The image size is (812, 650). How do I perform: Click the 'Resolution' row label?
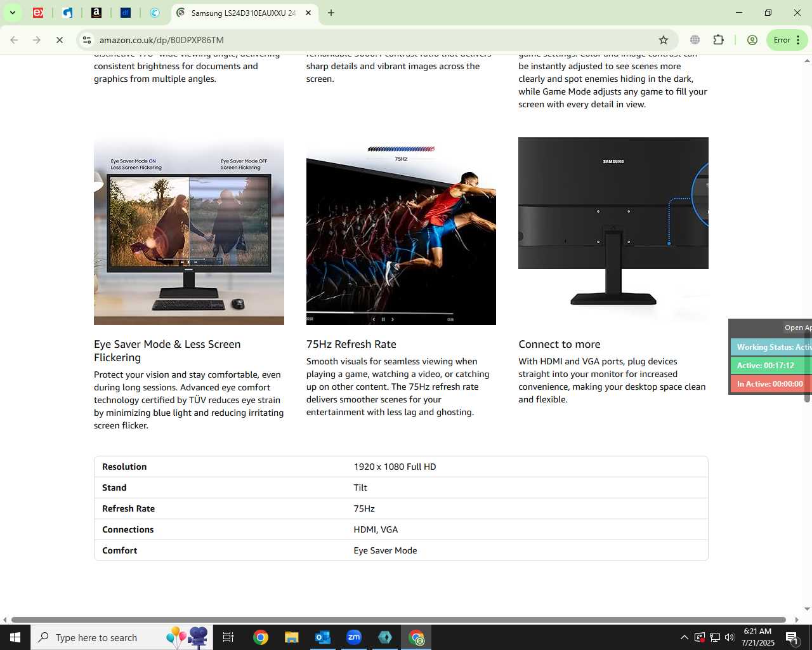(x=124, y=467)
